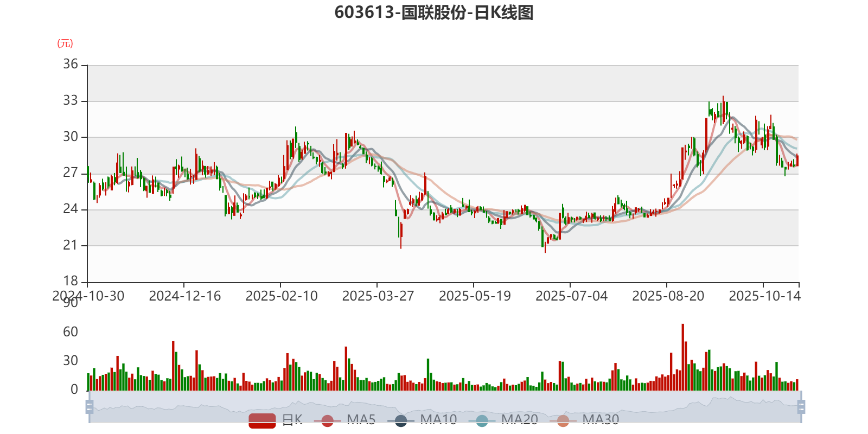Toggle the MA20 legend entry
868x434 pixels.
[x=503, y=420]
